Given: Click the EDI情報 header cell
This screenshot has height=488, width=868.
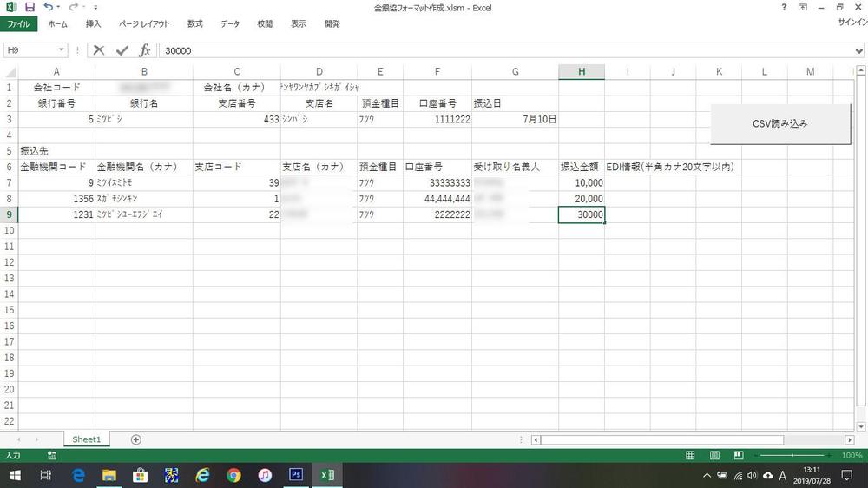Looking at the screenshot, I should pyautogui.click(x=670, y=167).
